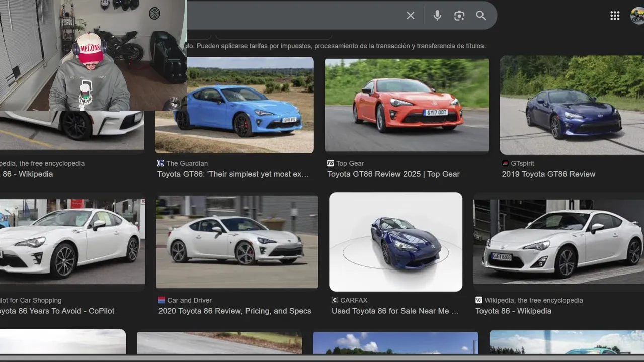
Task: Click 'CARFAX' source name
Action: tap(354, 300)
